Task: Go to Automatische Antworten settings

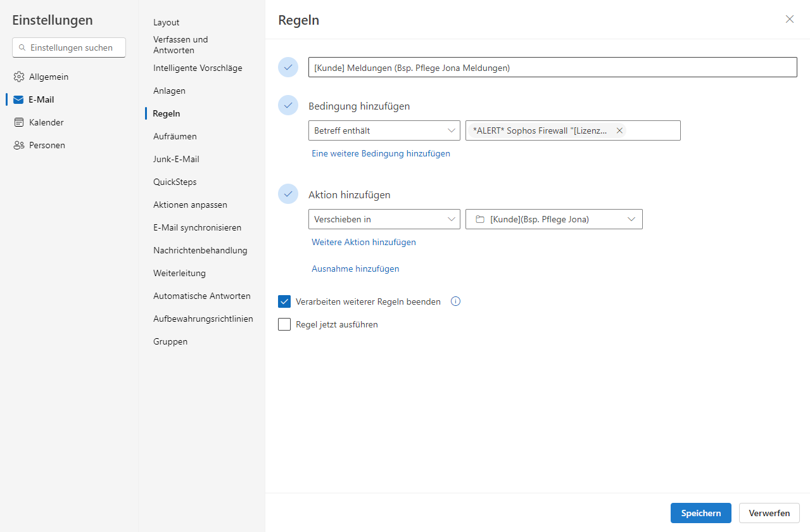Action: point(201,296)
